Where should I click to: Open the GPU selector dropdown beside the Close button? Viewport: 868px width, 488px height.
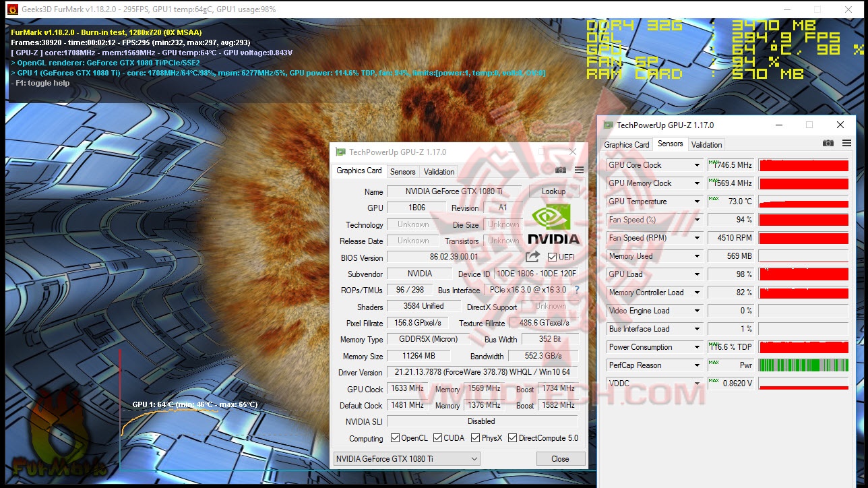pyautogui.click(x=406, y=459)
